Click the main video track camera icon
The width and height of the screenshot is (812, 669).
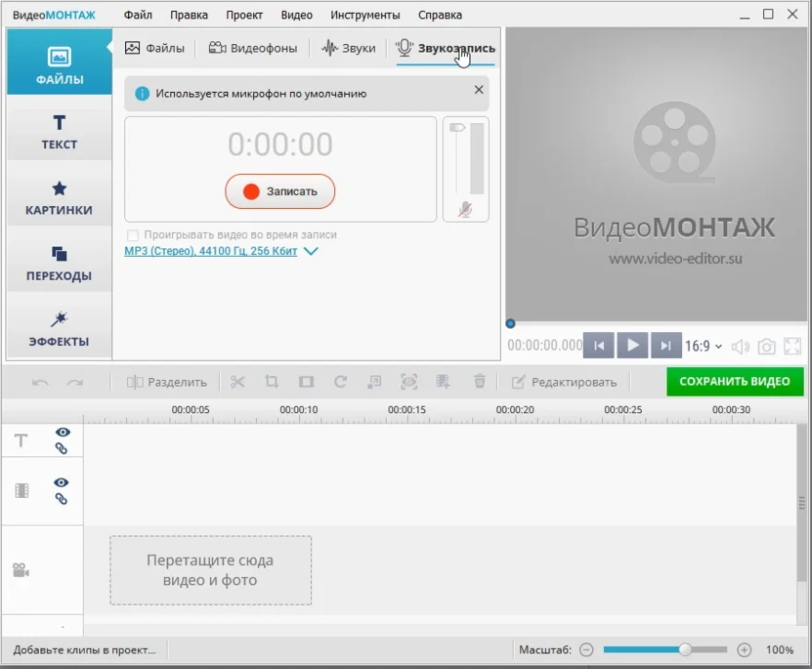[x=20, y=571]
